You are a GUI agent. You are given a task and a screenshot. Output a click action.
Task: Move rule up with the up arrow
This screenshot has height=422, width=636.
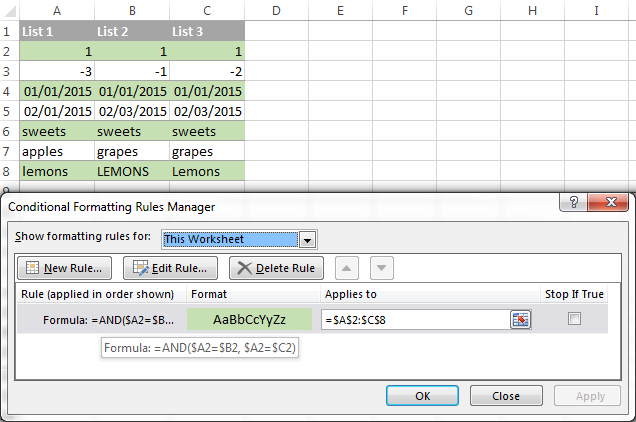coord(346,268)
